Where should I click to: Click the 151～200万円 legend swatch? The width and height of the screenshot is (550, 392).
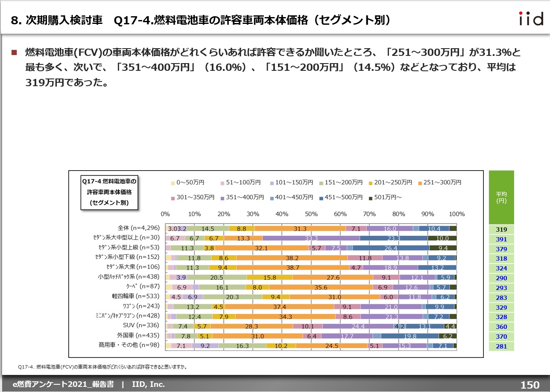coord(321,183)
